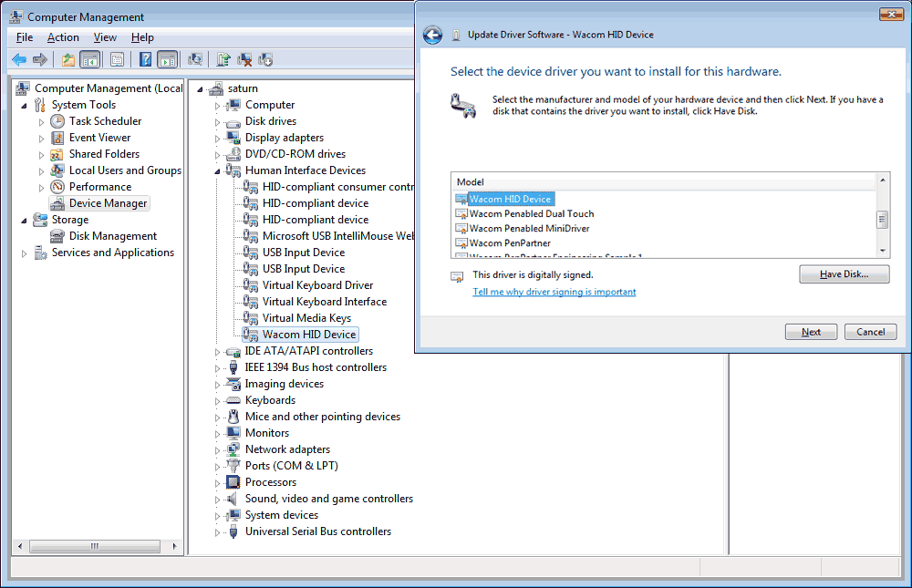Select the Virtual Keyboard Driver device
The width and height of the screenshot is (912, 588).
pos(317,285)
